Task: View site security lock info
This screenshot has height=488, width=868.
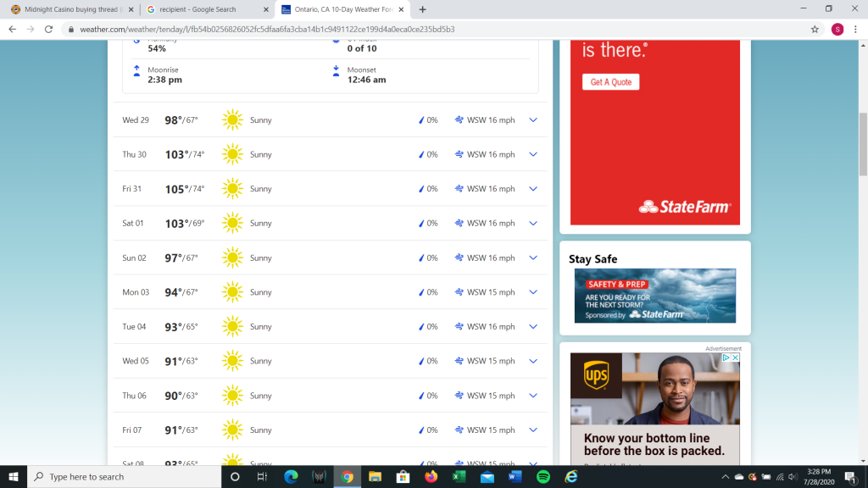Action: click(x=71, y=30)
